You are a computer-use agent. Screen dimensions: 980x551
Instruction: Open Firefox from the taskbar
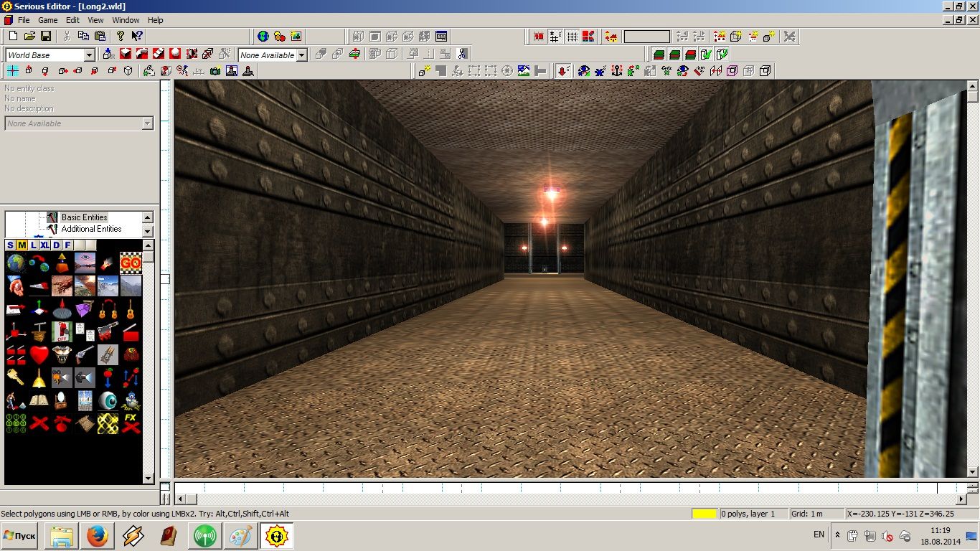coord(98,536)
